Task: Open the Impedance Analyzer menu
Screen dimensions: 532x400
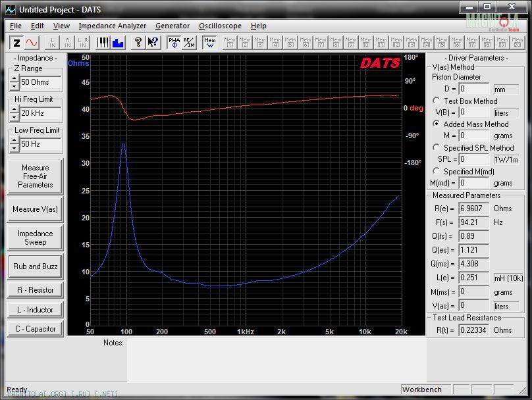Action: click(113, 26)
